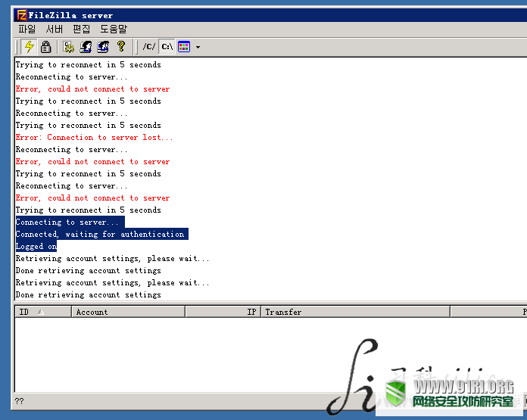Expand the dropdown arrow beside grid icon
Image resolution: width=527 pixels, height=420 pixels.
(x=198, y=47)
